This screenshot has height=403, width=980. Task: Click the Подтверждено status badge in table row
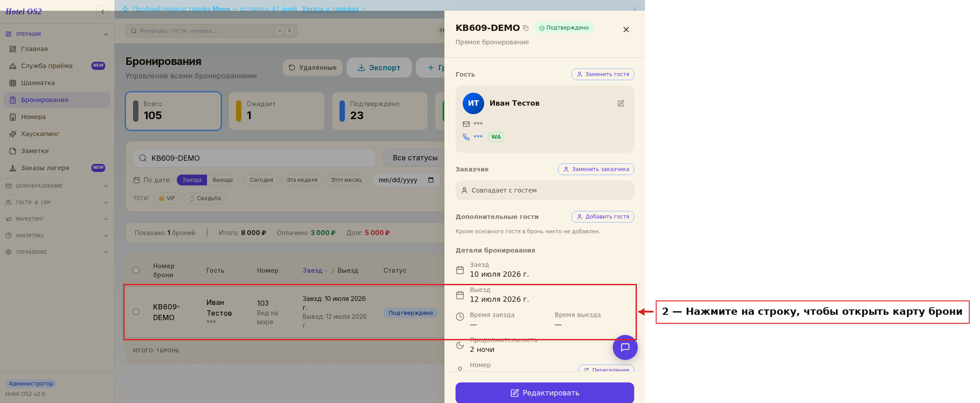[x=411, y=313]
